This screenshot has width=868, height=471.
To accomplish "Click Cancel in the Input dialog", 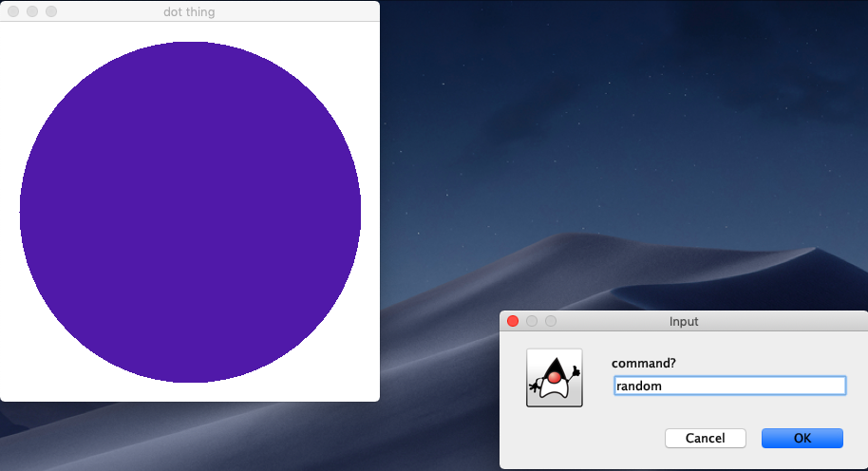I will (x=706, y=438).
